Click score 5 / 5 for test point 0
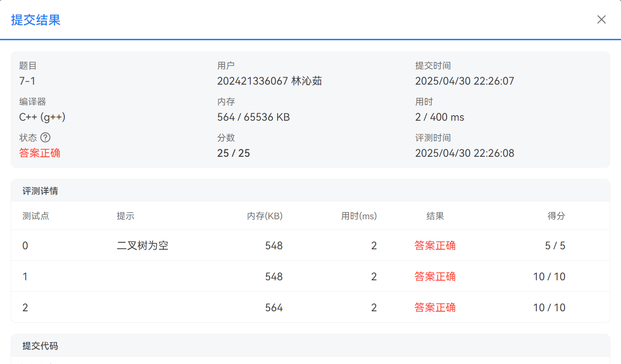The image size is (621, 364). pyautogui.click(x=555, y=246)
